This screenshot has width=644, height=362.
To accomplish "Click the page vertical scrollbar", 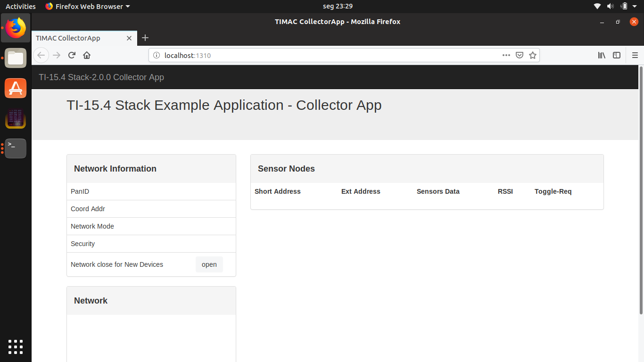I will pos(641,190).
